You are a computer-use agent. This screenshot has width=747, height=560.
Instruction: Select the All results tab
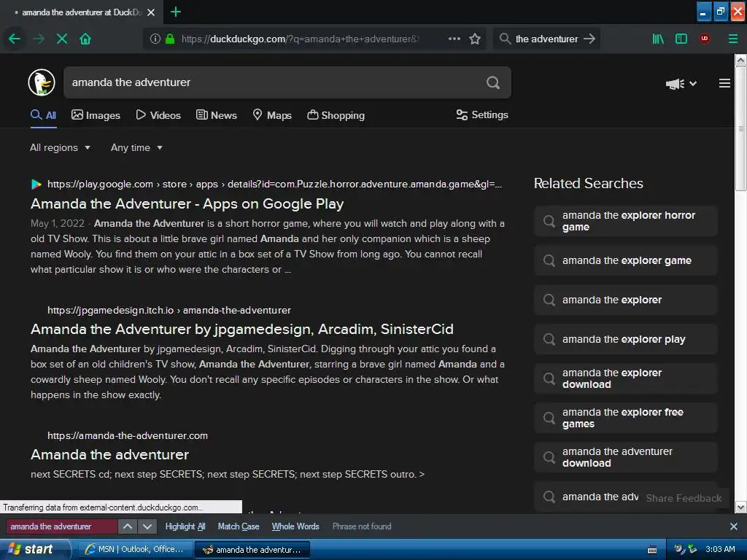(x=43, y=115)
